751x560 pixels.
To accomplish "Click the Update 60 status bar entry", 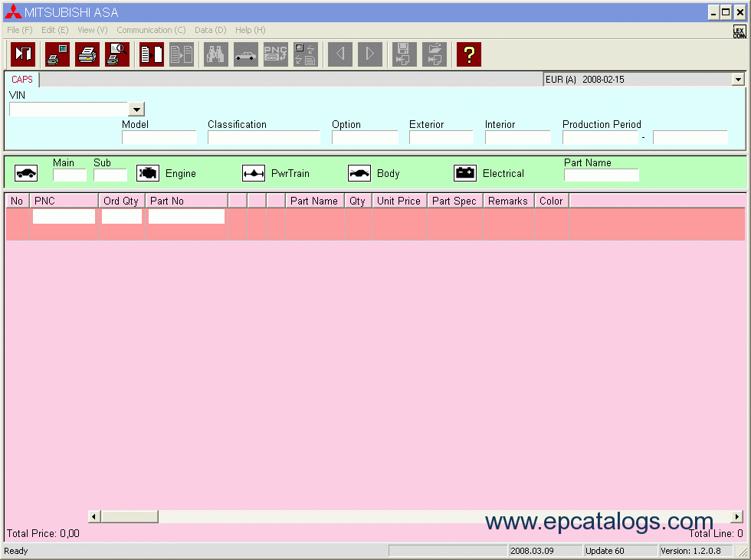I will (x=620, y=551).
